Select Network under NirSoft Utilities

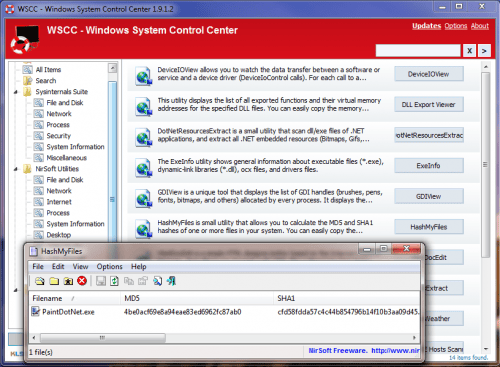coord(59,191)
